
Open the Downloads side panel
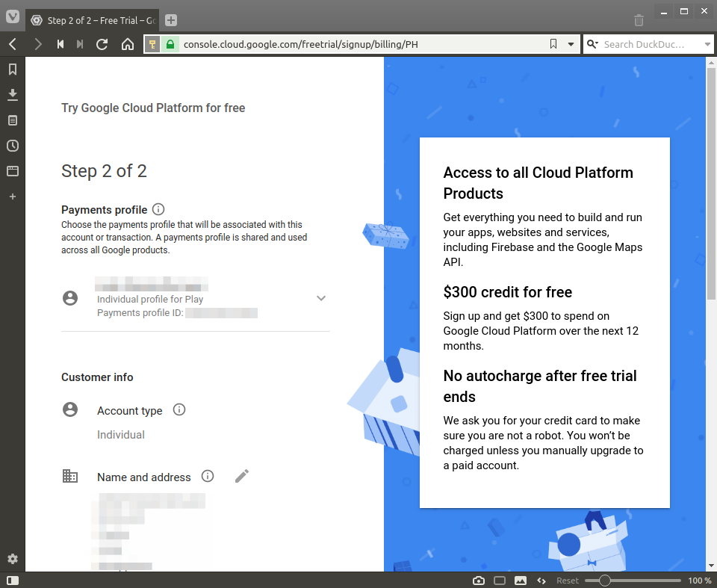tap(13, 95)
